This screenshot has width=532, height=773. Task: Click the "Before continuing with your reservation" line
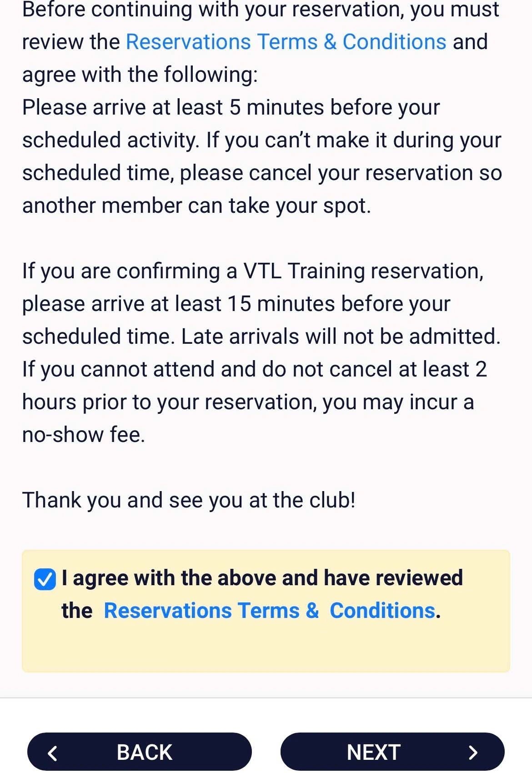(260, 10)
